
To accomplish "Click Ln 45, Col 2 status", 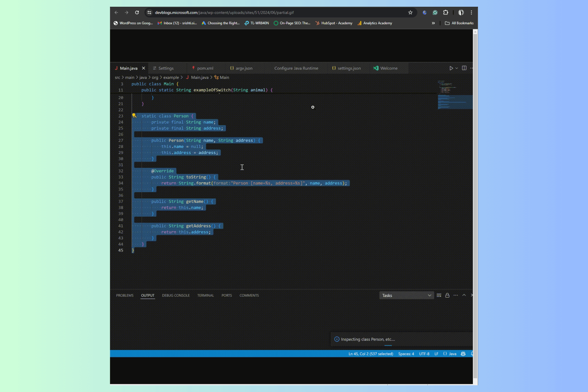I will pos(371,354).
